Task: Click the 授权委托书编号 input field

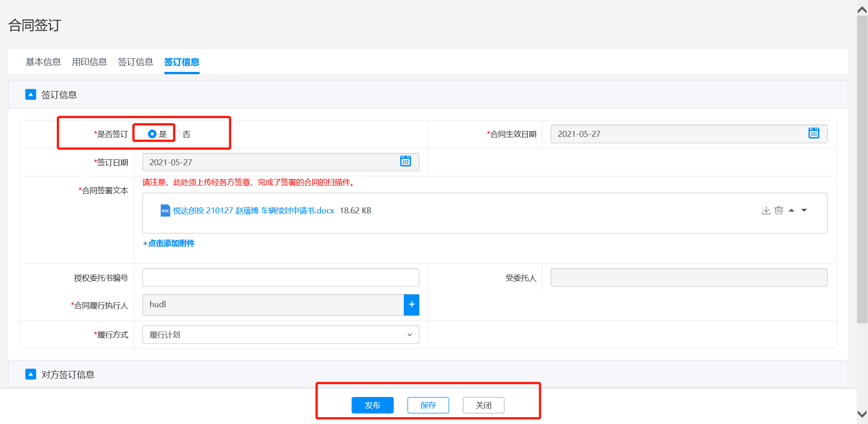Action: pyautogui.click(x=280, y=277)
